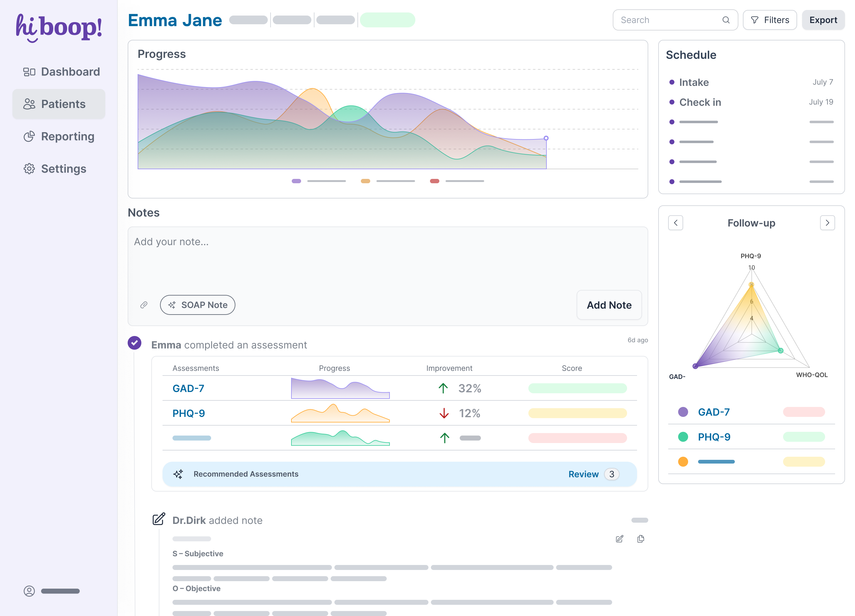Toggle the PHQ-9 legend dot in Follow-up

[x=683, y=437]
